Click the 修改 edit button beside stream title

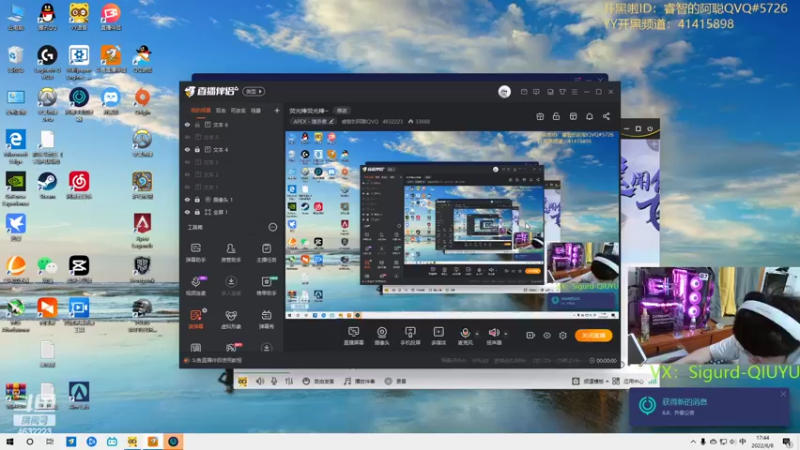pyautogui.click(x=341, y=111)
